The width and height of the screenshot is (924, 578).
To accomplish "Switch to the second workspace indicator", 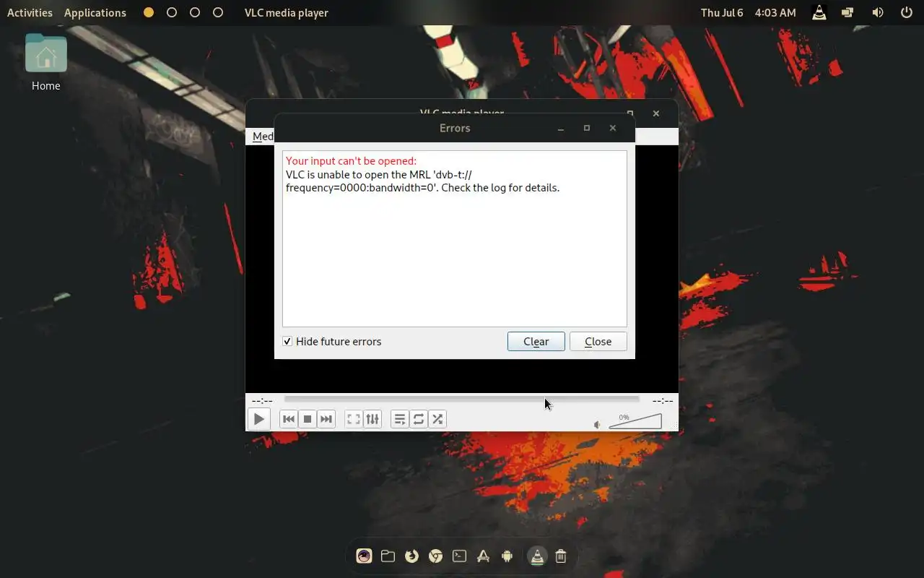I will [x=172, y=12].
